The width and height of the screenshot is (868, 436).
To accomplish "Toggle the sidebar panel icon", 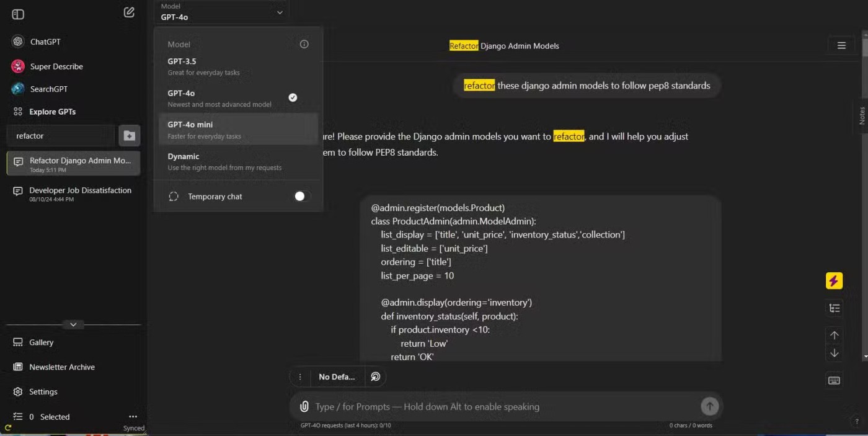I will click(x=18, y=14).
